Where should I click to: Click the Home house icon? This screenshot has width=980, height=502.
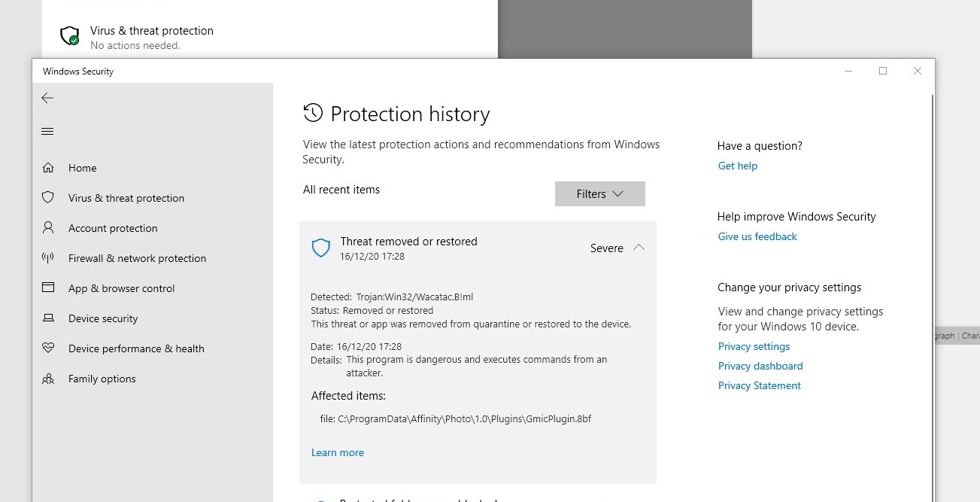48,168
